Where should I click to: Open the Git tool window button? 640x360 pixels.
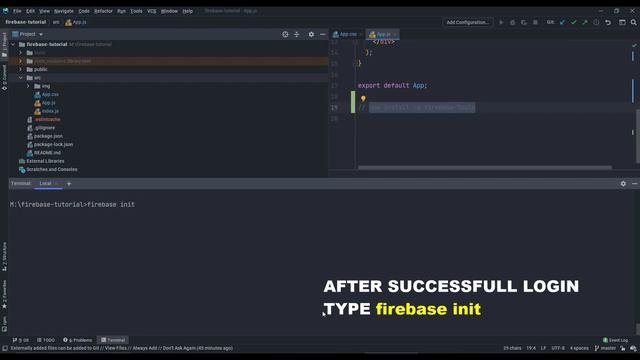(x=21, y=340)
